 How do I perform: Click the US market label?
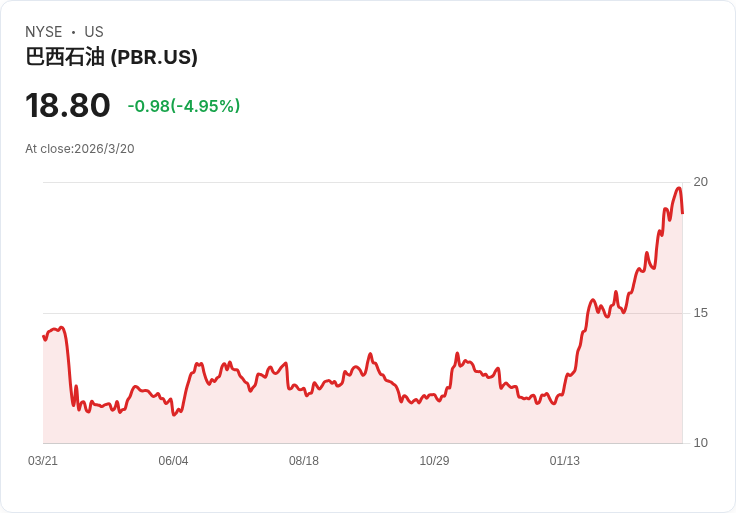[x=94, y=32]
